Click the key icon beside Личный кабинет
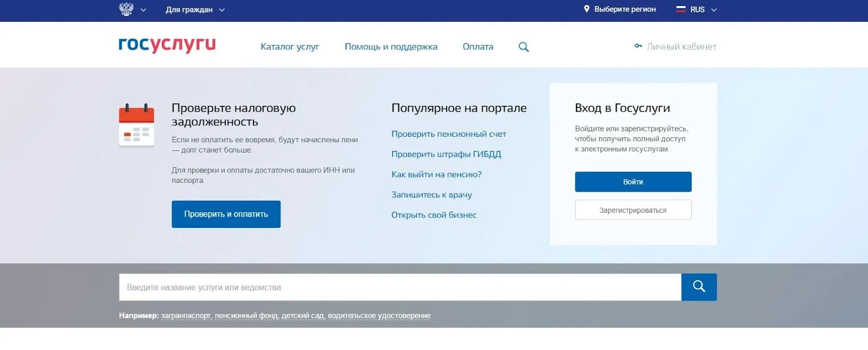 pyautogui.click(x=639, y=46)
